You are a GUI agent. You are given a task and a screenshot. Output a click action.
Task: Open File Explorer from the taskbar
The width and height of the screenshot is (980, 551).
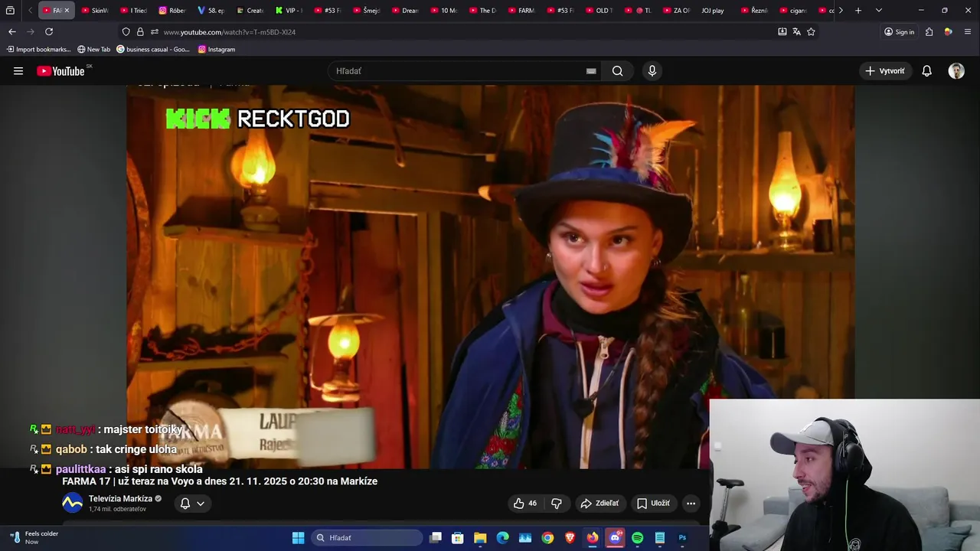click(x=480, y=538)
